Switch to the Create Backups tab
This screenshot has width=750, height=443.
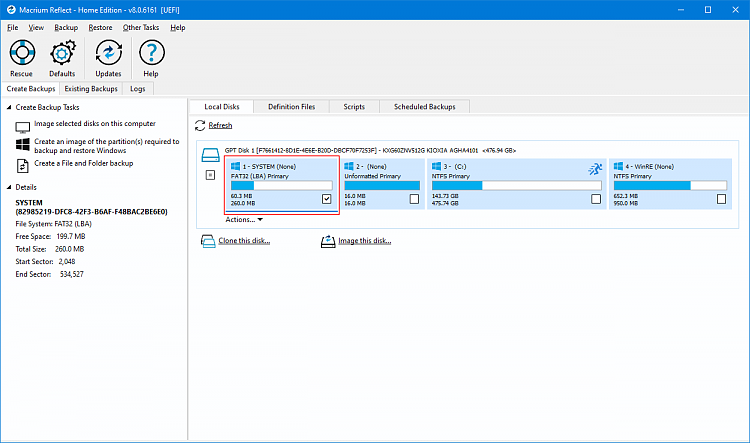[x=31, y=89]
